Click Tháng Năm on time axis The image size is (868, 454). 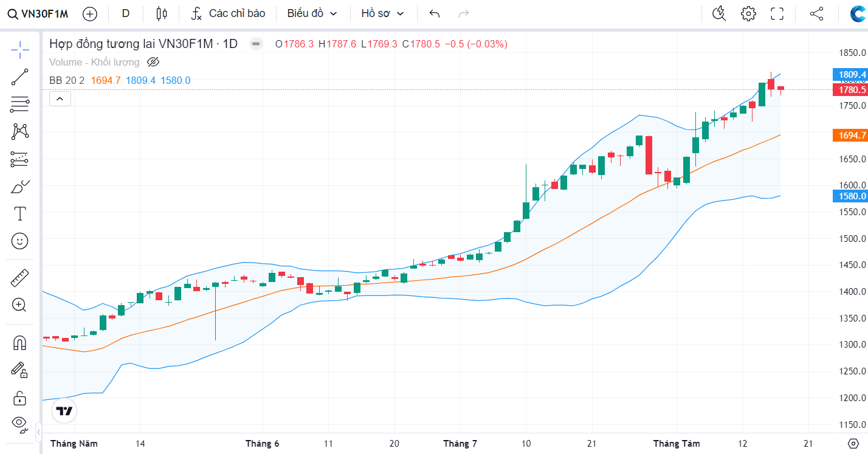[x=74, y=444]
